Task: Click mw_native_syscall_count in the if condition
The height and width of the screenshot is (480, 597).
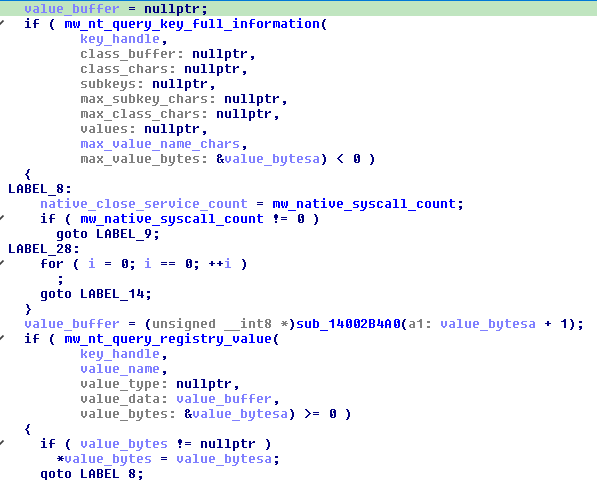Action: (172, 218)
